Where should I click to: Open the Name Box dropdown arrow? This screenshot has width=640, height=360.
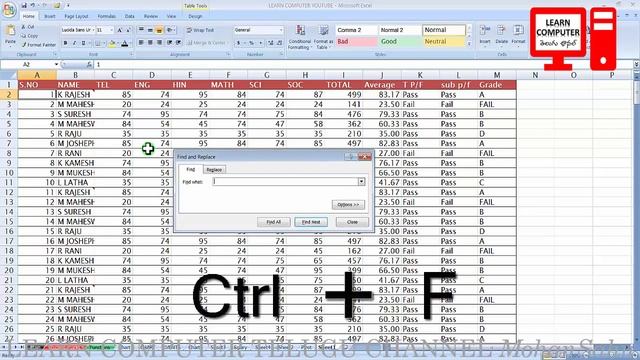pos(56,64)
